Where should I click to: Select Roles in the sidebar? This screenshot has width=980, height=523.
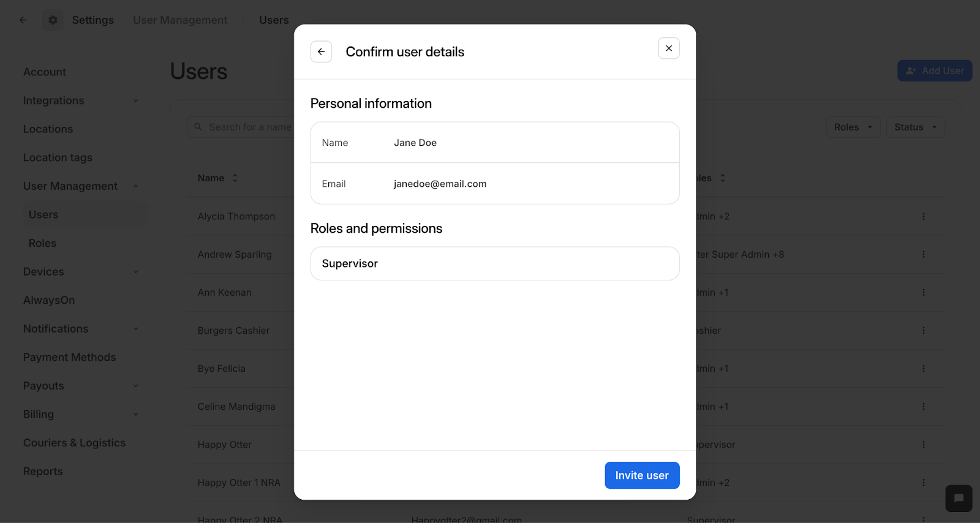click(x=42, y=243)
